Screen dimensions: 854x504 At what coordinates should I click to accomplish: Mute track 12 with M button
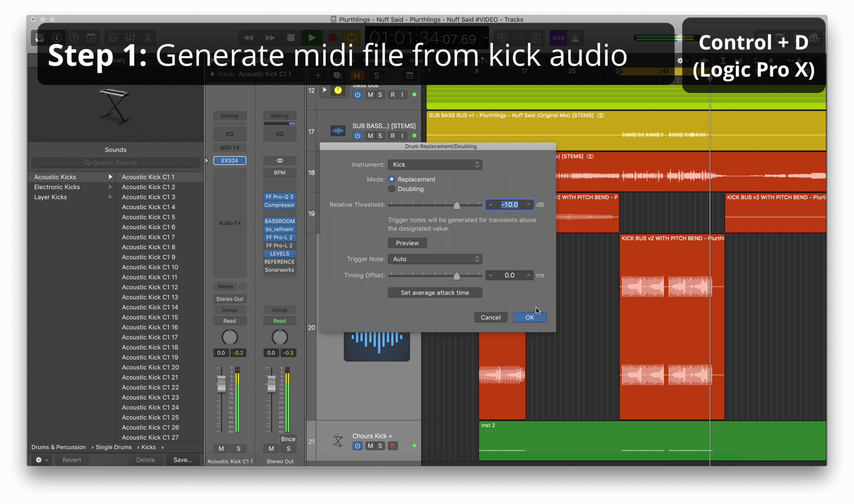click(x=370, y=95)
